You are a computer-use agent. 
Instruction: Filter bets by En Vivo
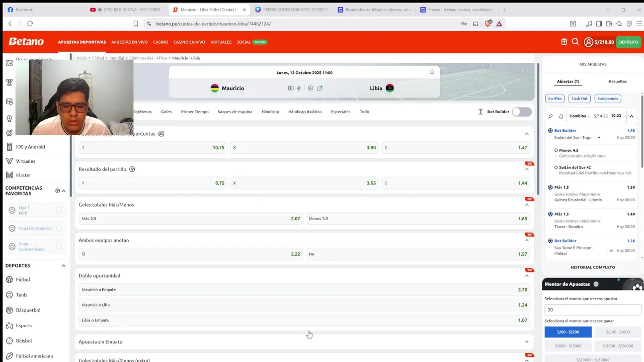click(555, 99)
